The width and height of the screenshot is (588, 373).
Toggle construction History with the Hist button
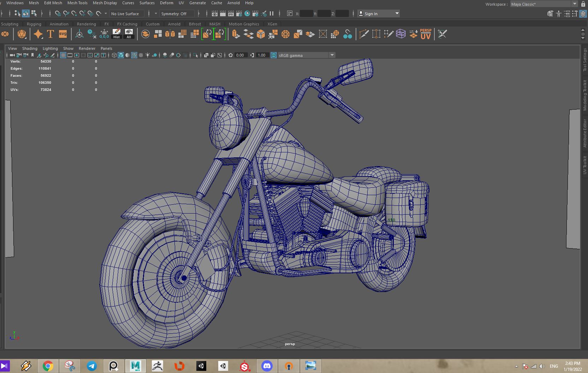coord(117,35)
